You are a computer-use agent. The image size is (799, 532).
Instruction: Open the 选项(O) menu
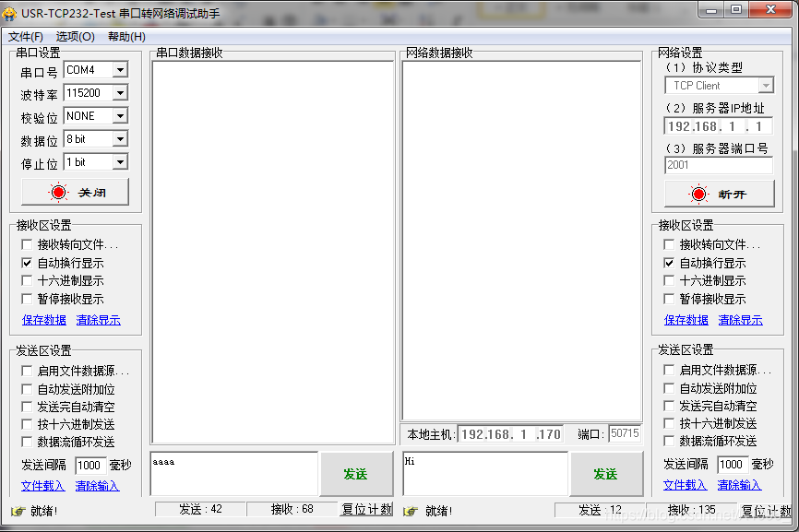click(75, 37)
